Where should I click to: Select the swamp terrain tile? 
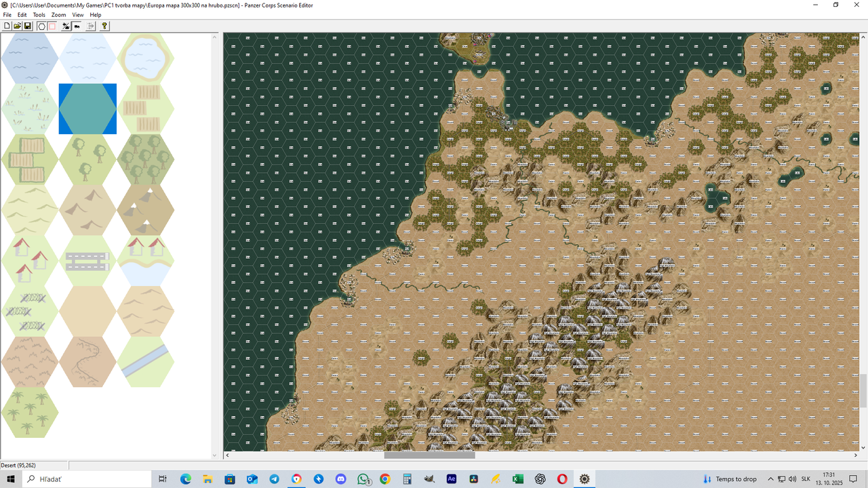pos(30,108)
